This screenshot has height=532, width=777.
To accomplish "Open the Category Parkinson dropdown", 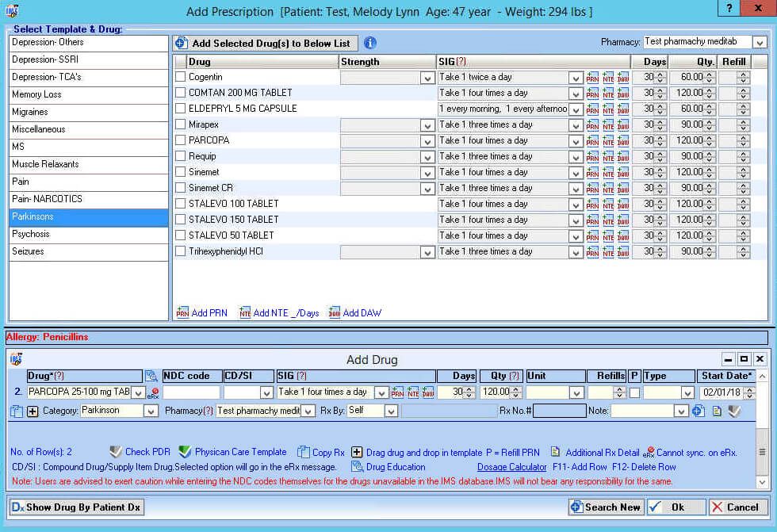I will 151,411.
